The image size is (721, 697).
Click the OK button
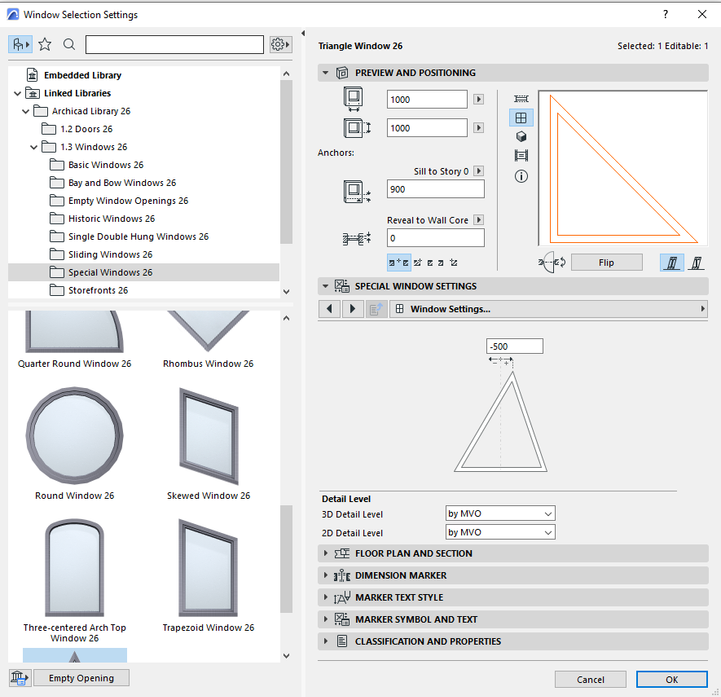point(672,680)
